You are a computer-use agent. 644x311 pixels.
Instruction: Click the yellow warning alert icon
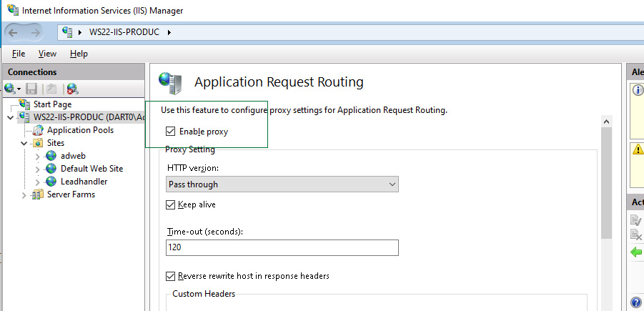[x=638, y=149]
